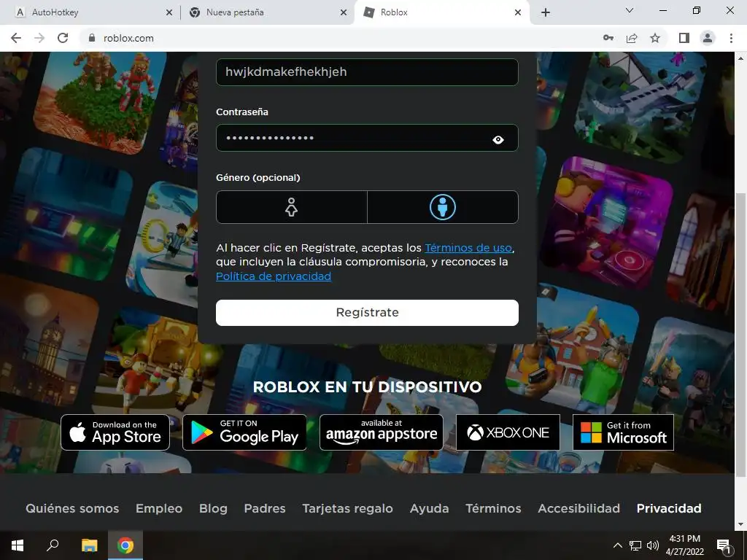Click the username field hwjkdmakefhekhjeh
The image size is (747, 560).
coord(367,72)
